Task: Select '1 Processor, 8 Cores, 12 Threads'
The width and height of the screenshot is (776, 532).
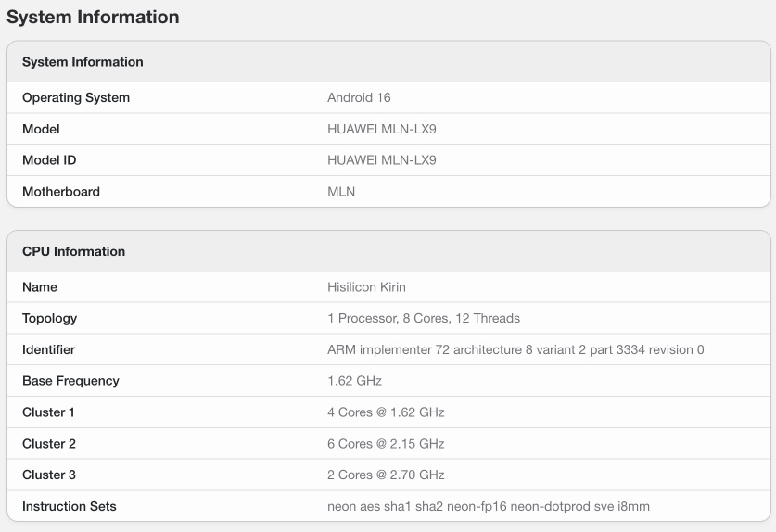Action: click(424, 318)
